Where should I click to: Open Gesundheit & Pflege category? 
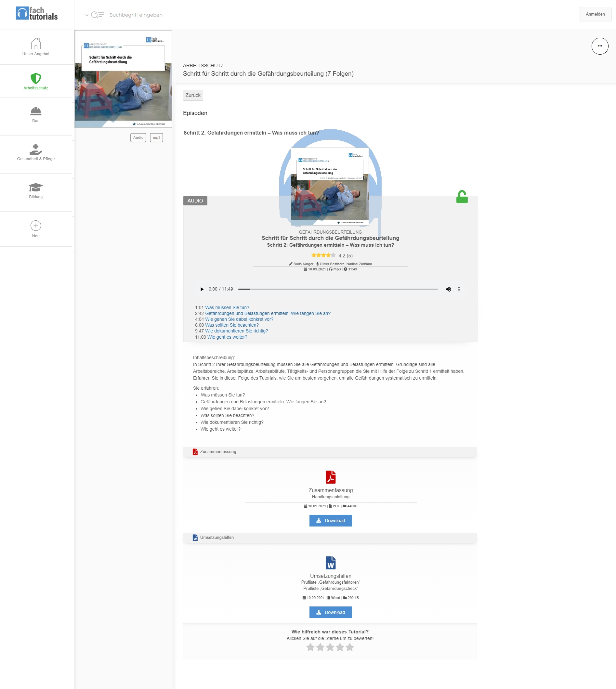point(36,152)
